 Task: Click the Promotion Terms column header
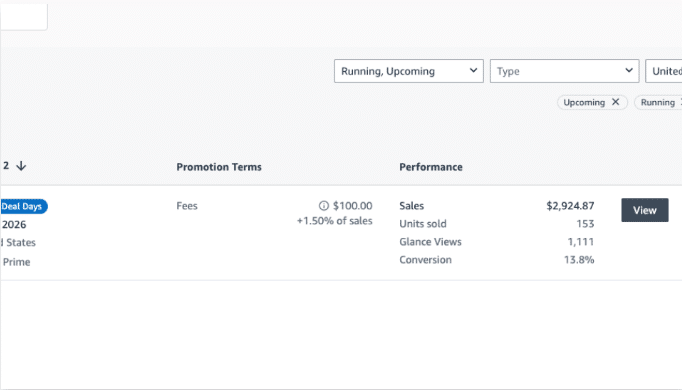point(219,167)
